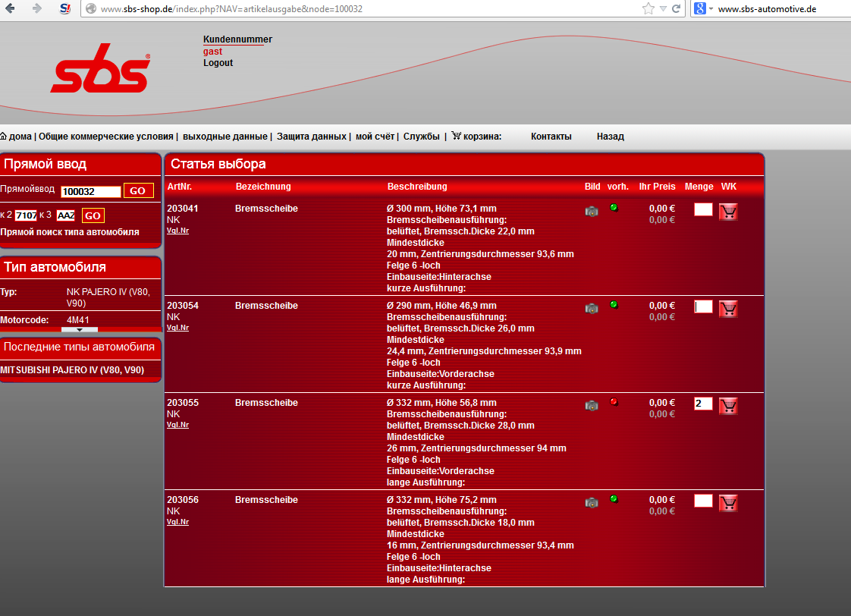The height and width of the screenshot is (616, 851).
Task: Add article 203055 to the cart
Action: [728, 406]
